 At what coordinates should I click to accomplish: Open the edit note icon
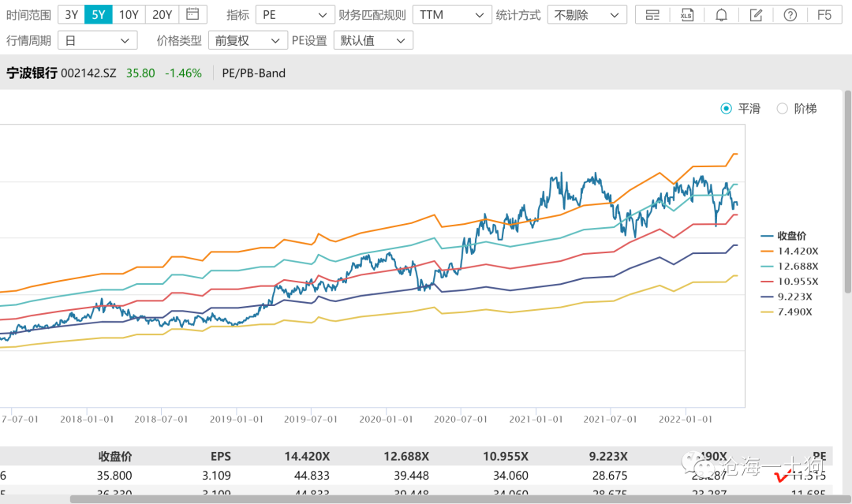tap(756, 14)
